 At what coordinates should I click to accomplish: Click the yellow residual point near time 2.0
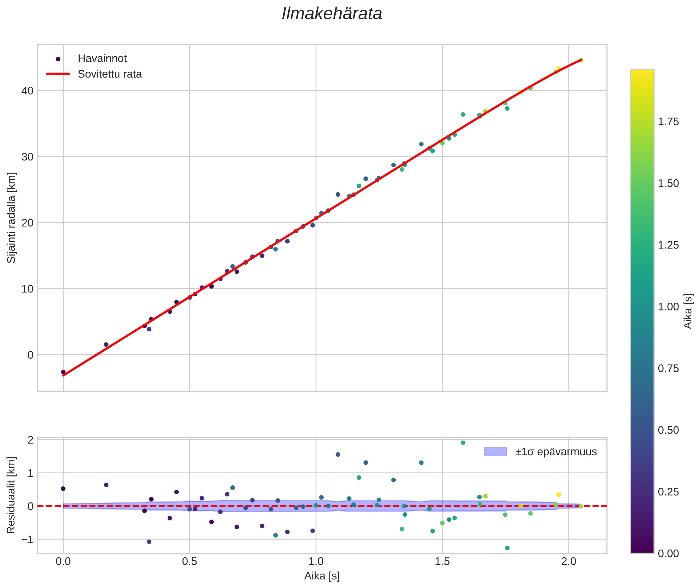point(559,495)
